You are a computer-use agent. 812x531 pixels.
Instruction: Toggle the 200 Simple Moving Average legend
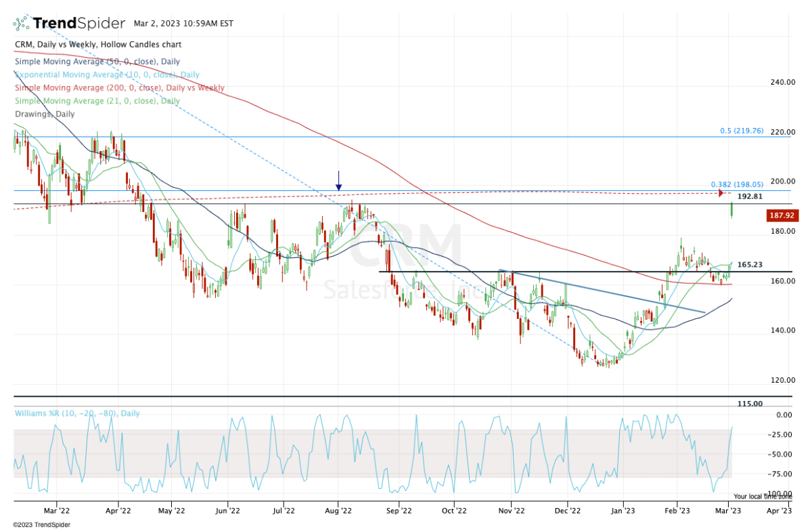pyautogui.click(x=120, y=88)
